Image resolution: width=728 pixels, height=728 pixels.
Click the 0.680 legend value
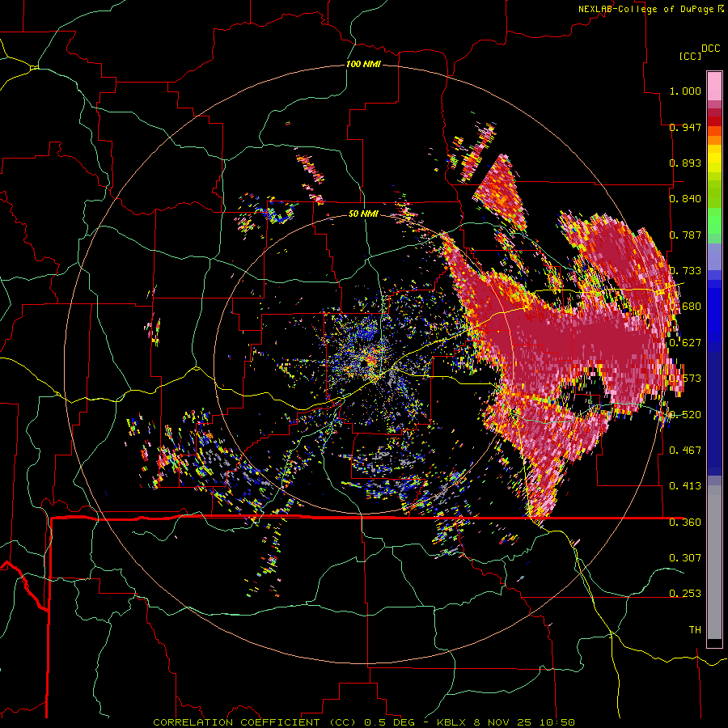click(x=685, y=307)
